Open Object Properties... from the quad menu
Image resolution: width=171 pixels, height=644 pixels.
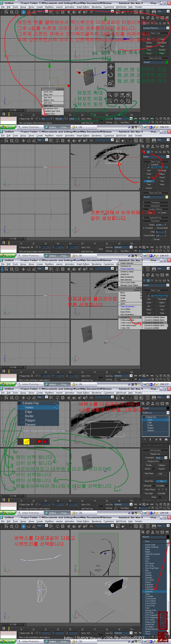128,306
